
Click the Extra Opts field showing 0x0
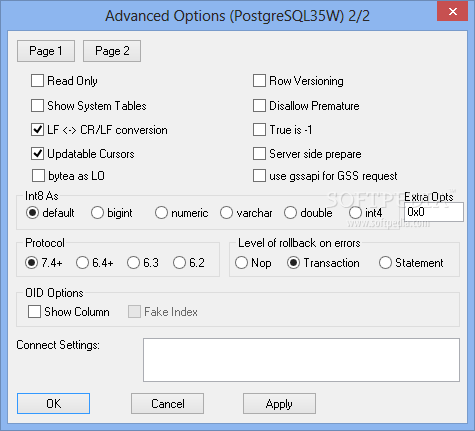coord(433,212)
